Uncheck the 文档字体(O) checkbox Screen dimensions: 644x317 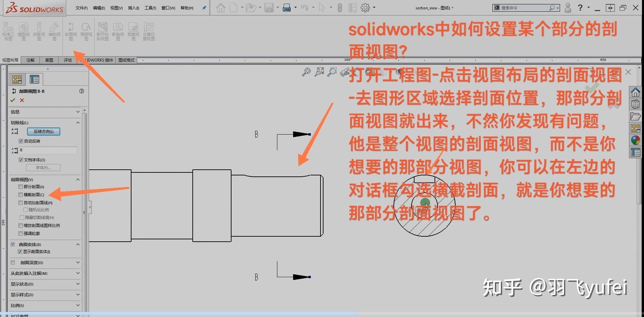pyautogui.click(x=21, y=160)
